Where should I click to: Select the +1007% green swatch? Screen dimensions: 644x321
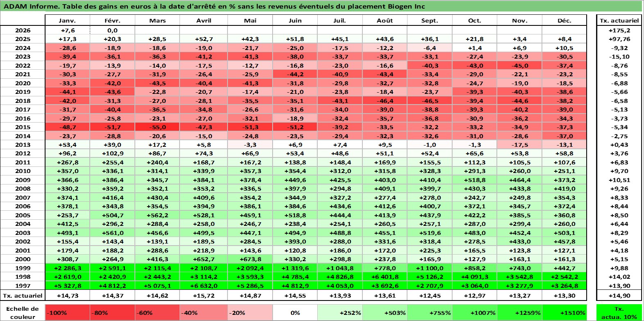[475, 312]
